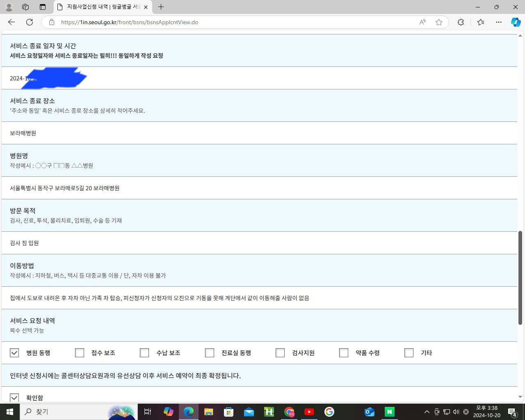The width and height of the screenshot is (525, 420).
Task: Open the taskbar clock showing 오후 3:38
Action: (x=487, y=412)
